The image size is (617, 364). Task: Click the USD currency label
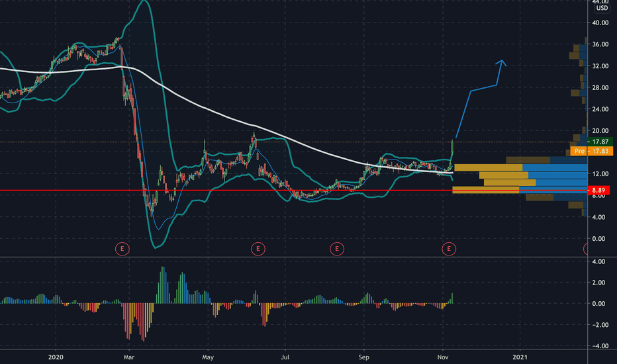(602, 8)
